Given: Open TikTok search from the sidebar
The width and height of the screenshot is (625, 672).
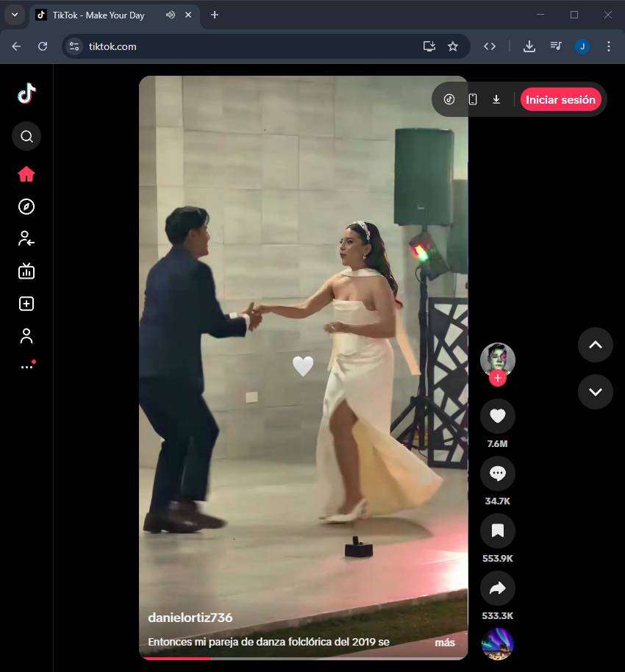Looking at the screenshot, I should 26,136.
